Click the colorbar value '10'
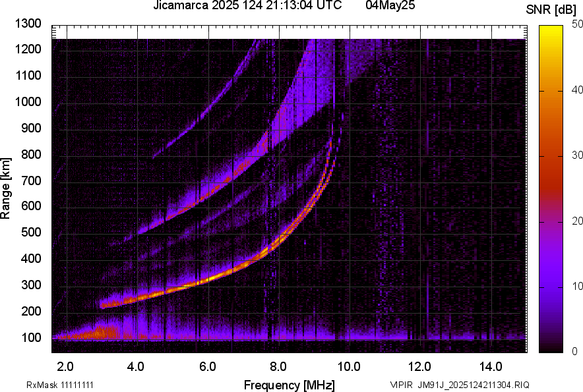 577,286
